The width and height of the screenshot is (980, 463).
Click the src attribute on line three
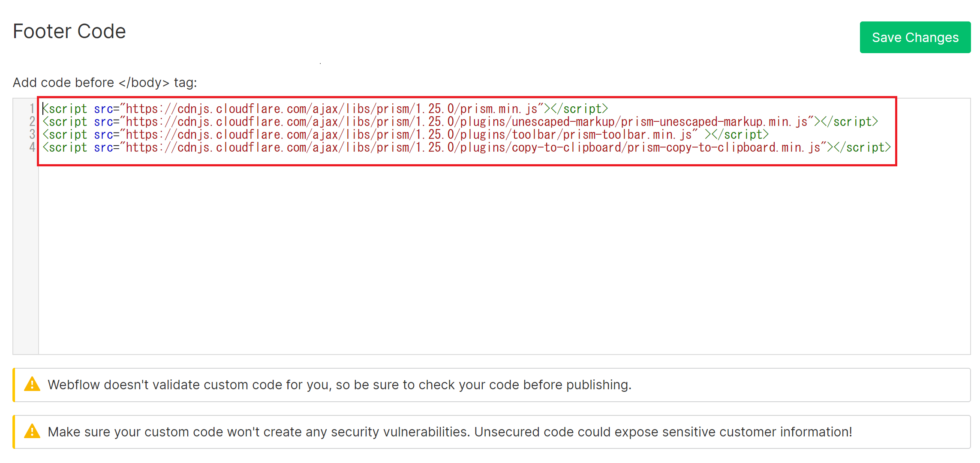click(x=103, y=135)
